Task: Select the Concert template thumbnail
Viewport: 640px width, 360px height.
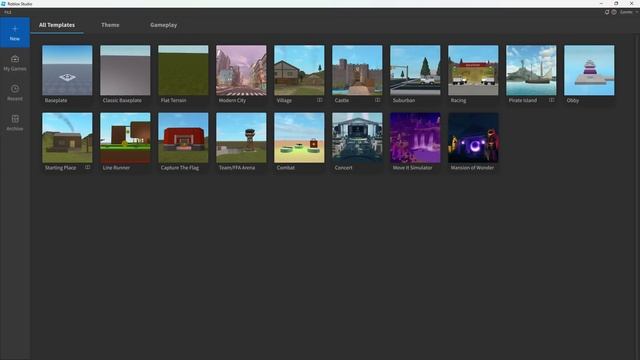Action: click(357, 138)
